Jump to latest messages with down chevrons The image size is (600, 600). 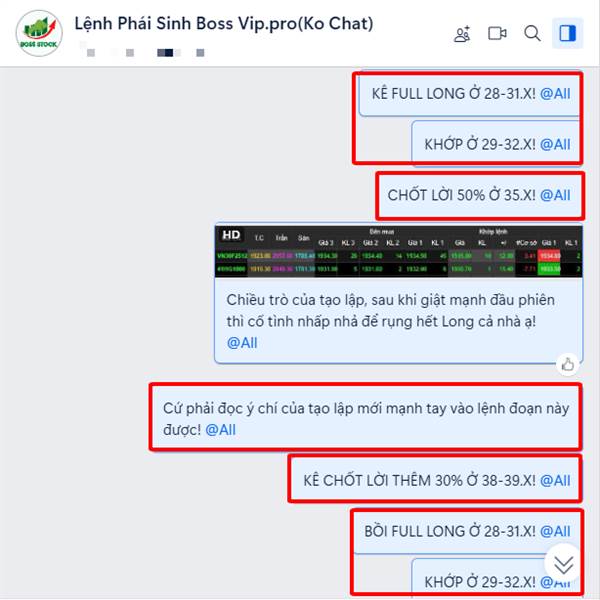[563, 564]
